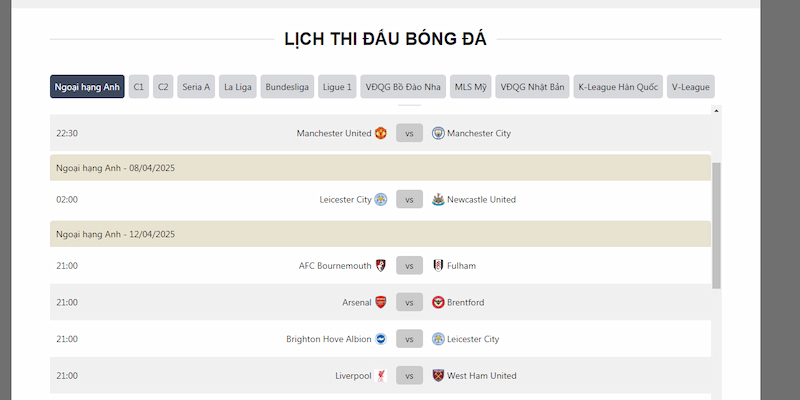The height and width of the screenshot is (400, 800).
Task: Click the scrollbar up arrow
Action: pos(716,110)
